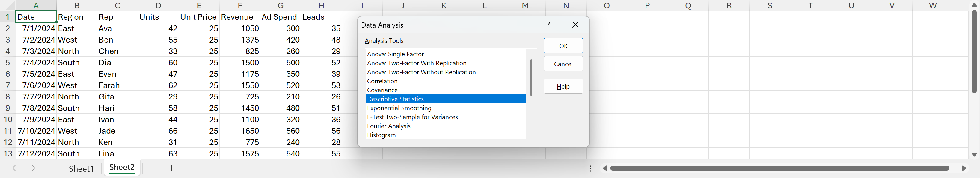Close the Data Analysis dialog
The image size is (980, 178).
tap(575, 25)
